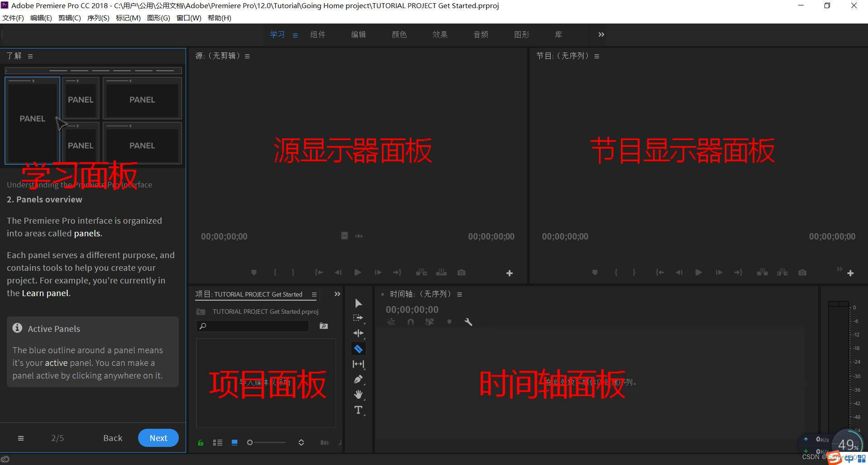Switch the Project panel to list view
The width and height of the screenshot is (868, 465).
(x=218, y=442)
